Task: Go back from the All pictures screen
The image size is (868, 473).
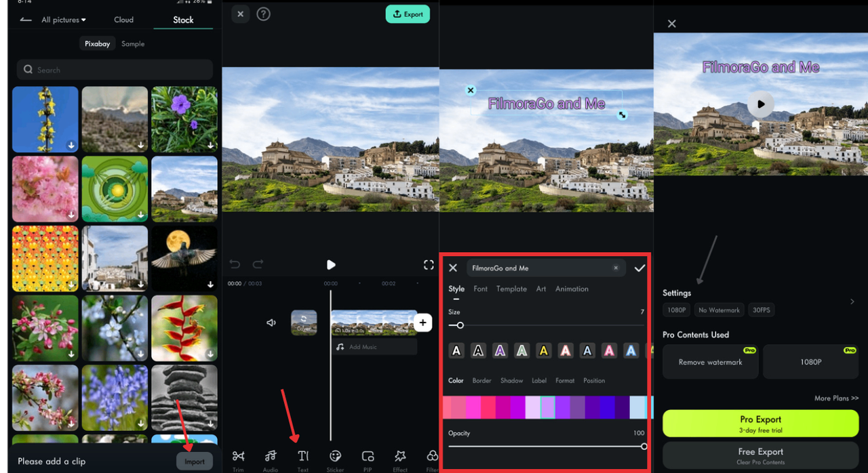Action: pyautogui.click(x=26, y=20)
